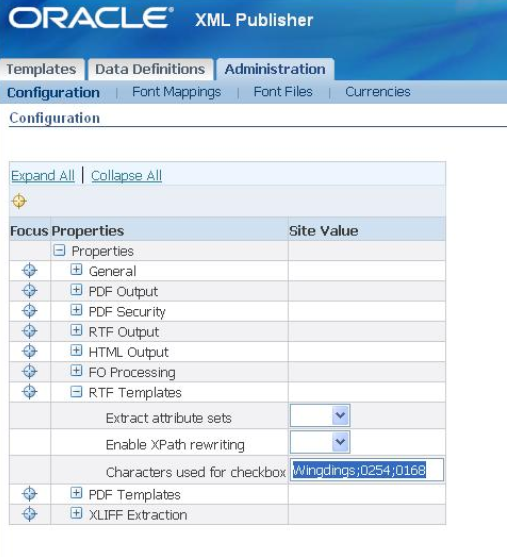Focus on the XLIFF Extraction row
Image resolution: width=507 pixels, height=557 pixels.
click(x=29, y=514)
